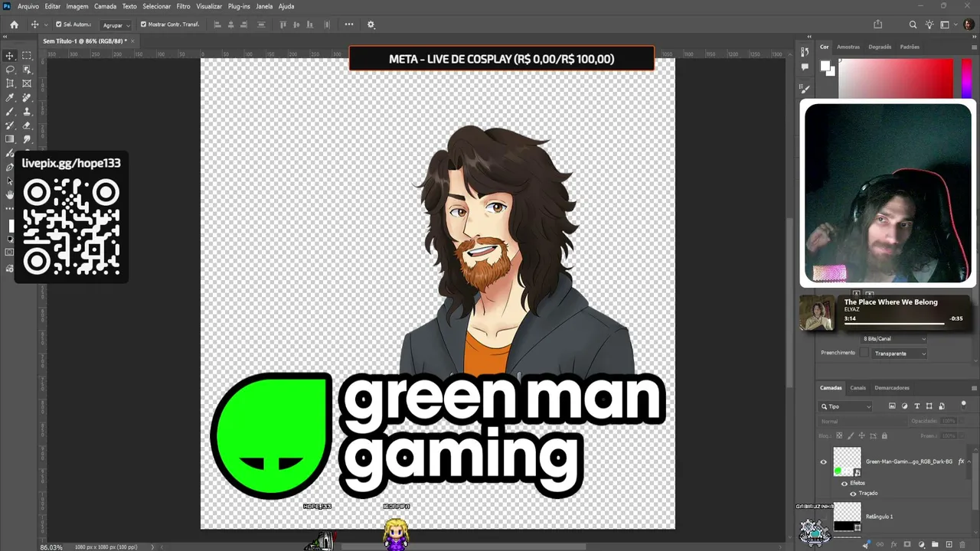The image size is (980, 551).
Task: Click the foreground/background color swatches in Cor panel
Action: 828,68
